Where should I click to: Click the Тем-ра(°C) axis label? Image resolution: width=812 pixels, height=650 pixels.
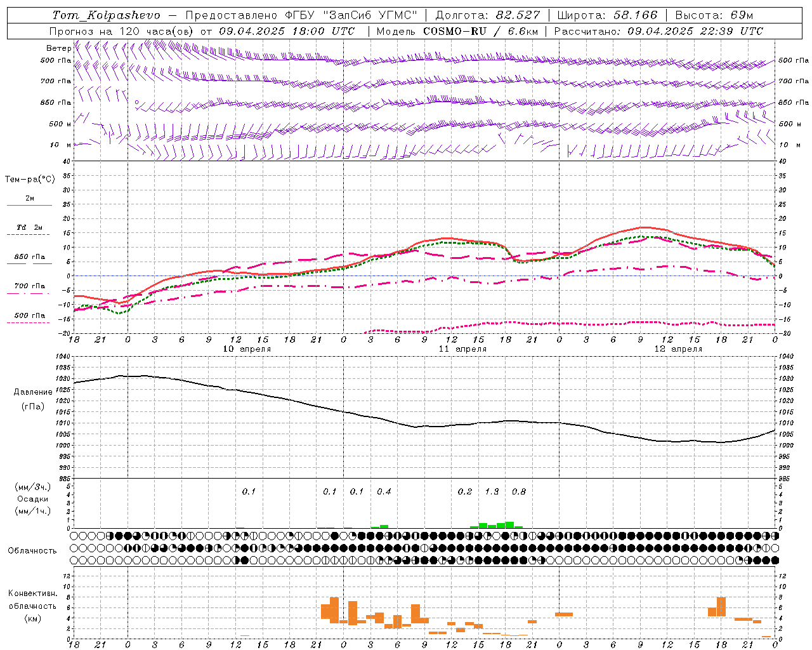(30, 180)
